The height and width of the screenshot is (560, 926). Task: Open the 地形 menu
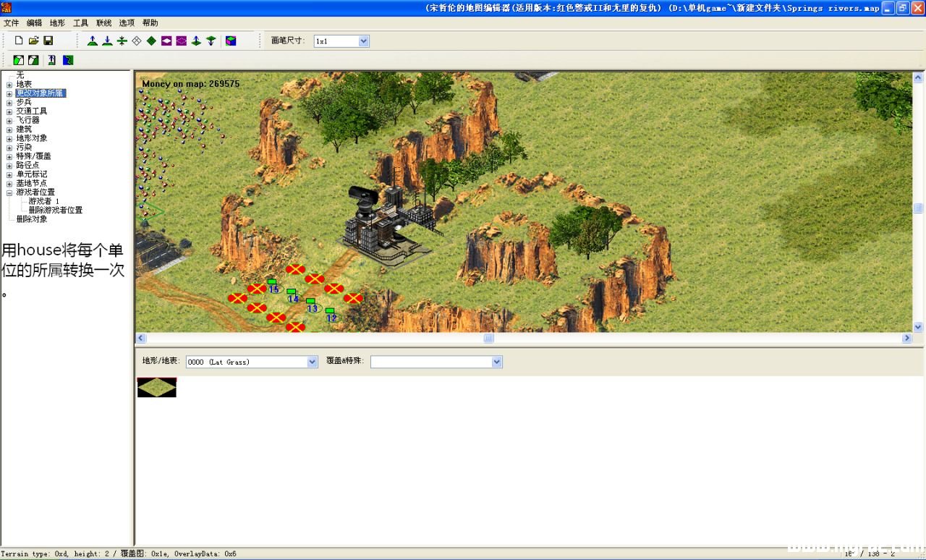coord(58,23)
